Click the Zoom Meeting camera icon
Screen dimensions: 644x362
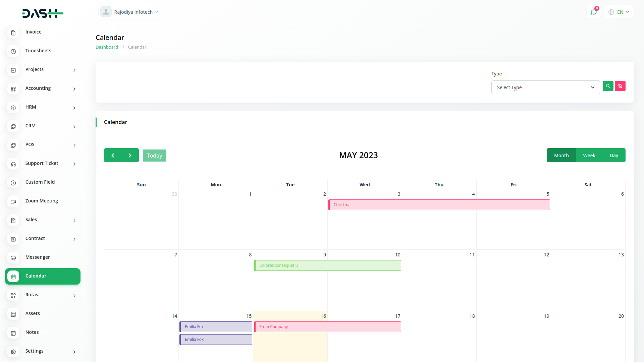13,201
